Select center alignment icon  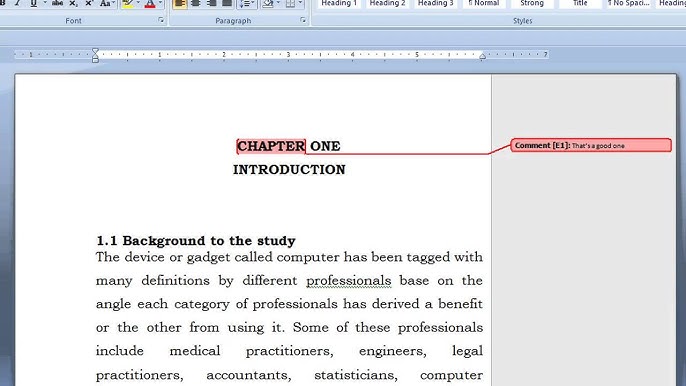tap(196, 4)
